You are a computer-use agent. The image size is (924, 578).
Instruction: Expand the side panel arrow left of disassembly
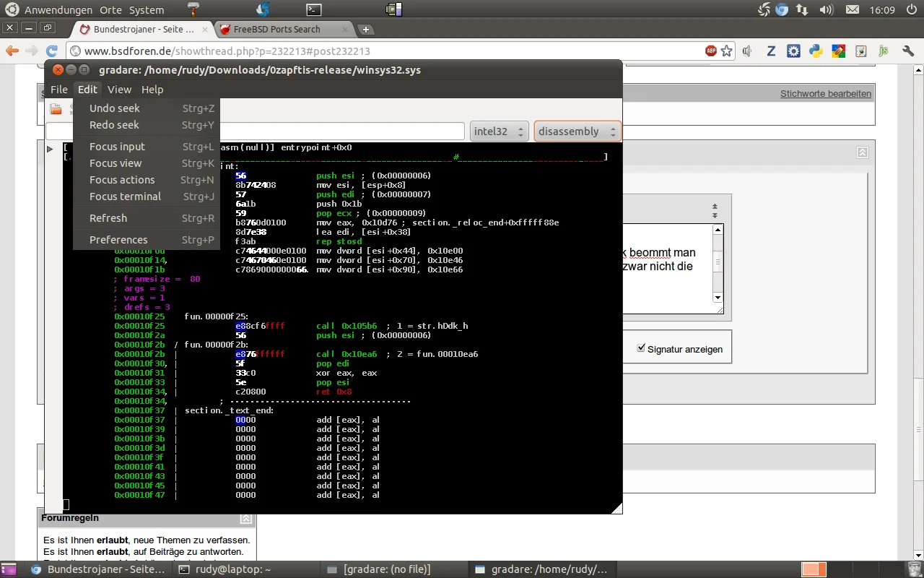50,149
